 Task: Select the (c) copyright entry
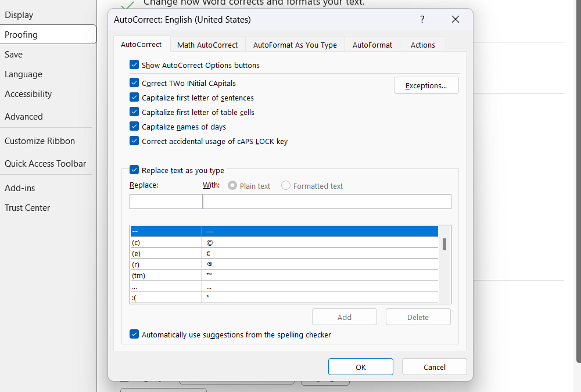[x=284, y=242]
